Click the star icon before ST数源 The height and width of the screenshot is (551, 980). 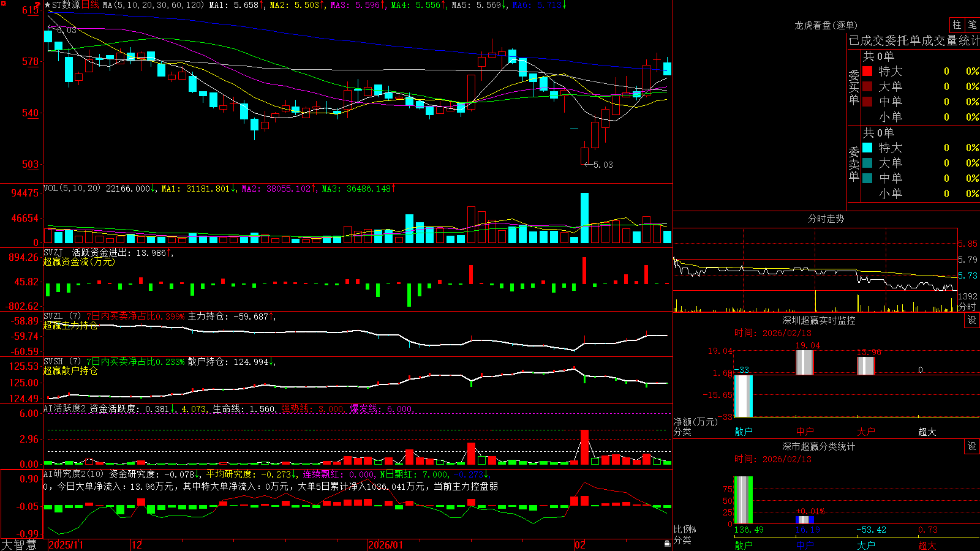coord(47,5)
